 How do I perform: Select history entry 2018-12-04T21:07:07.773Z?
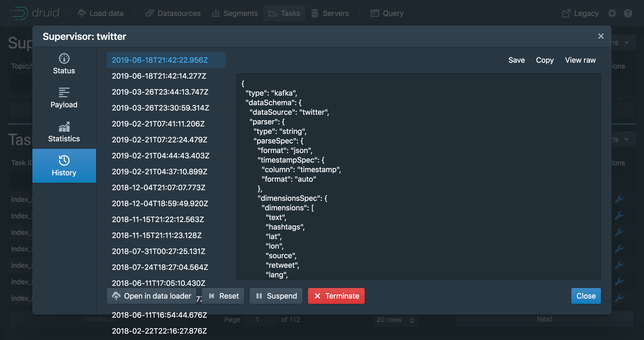point(166,188)
